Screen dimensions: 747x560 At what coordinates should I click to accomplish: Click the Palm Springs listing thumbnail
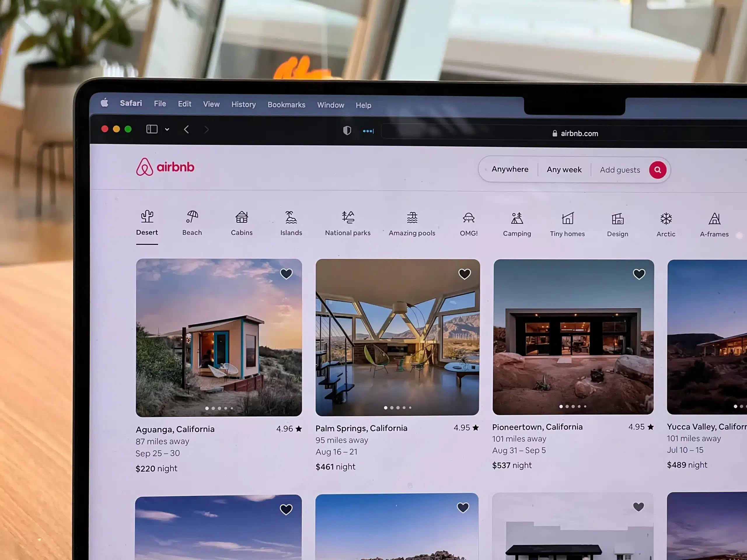(x=397, y=337)
